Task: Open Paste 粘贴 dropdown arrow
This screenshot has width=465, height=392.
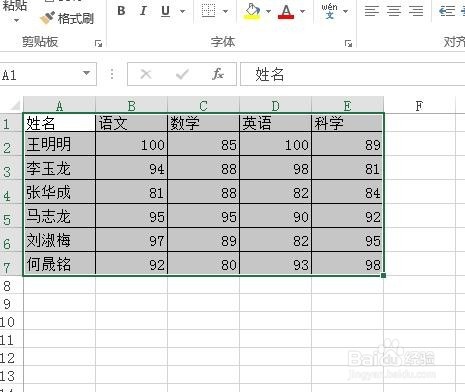Action: 16,20
